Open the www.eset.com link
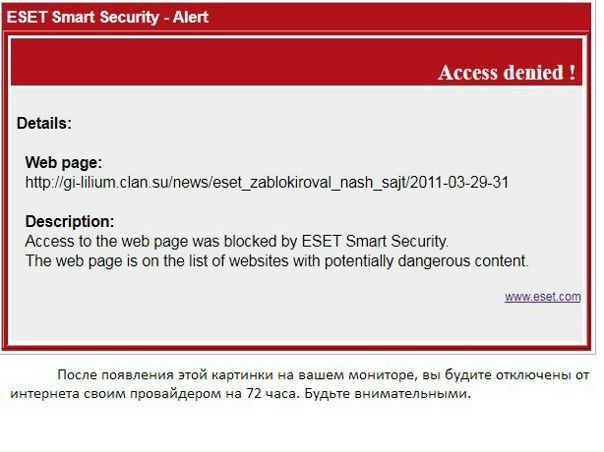The image size is (604, 452). tap(542, 296)
